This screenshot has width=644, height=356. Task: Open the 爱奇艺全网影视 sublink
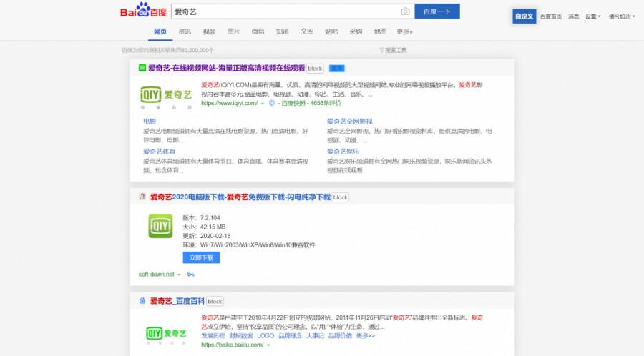tap(349, 121)
